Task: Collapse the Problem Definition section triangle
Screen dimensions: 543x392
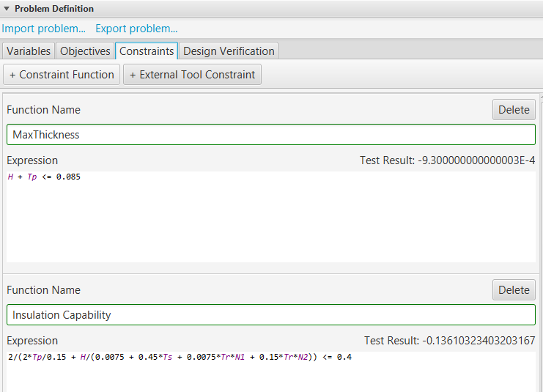Action: [x=7, y=8]
